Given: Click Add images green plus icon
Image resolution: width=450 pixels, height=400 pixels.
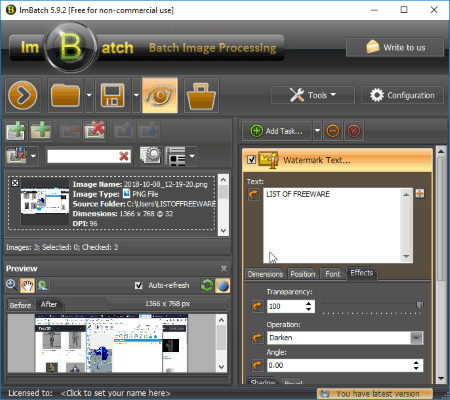Looking at the screenshot, I should click(15, 131).
